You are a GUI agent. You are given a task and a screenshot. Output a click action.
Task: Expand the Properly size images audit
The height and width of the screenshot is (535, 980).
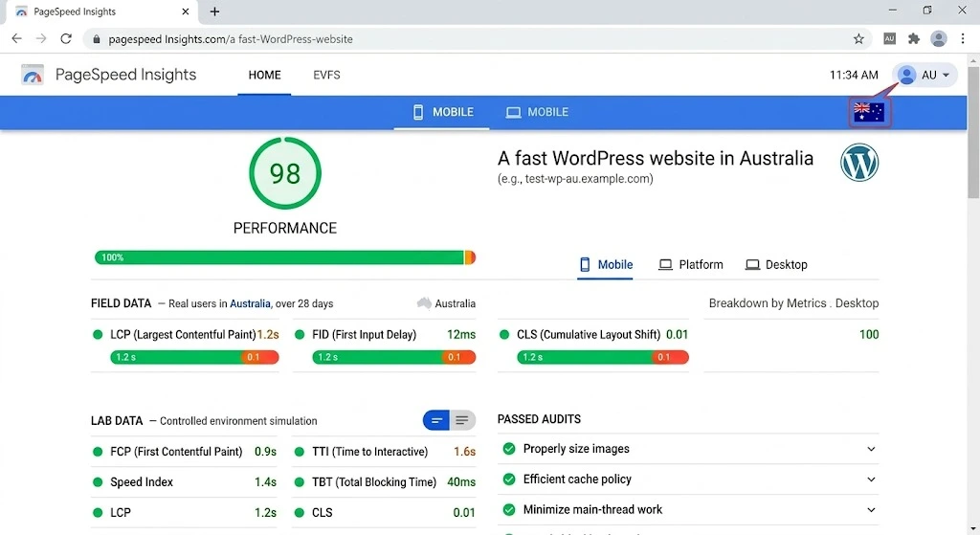[x=871, y=449]
